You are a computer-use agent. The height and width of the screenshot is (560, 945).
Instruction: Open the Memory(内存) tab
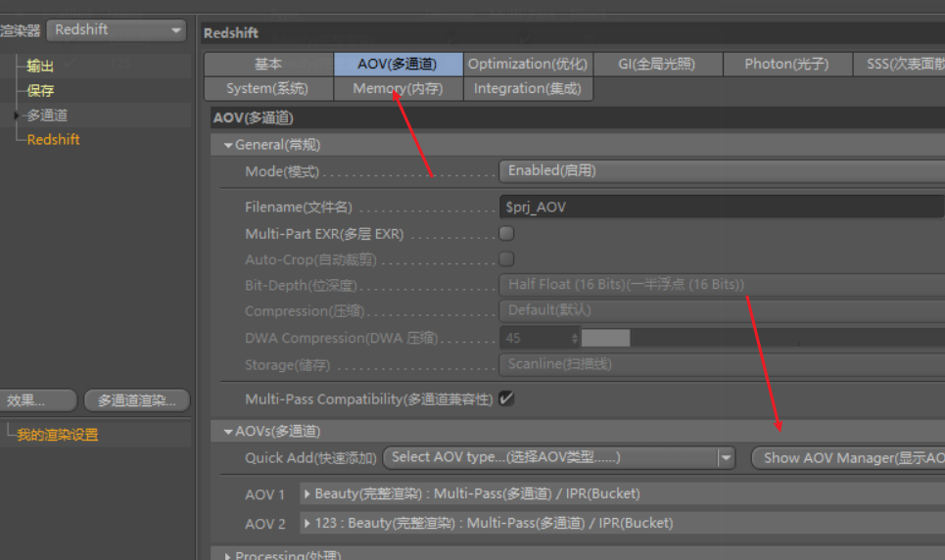coord(398,89)
